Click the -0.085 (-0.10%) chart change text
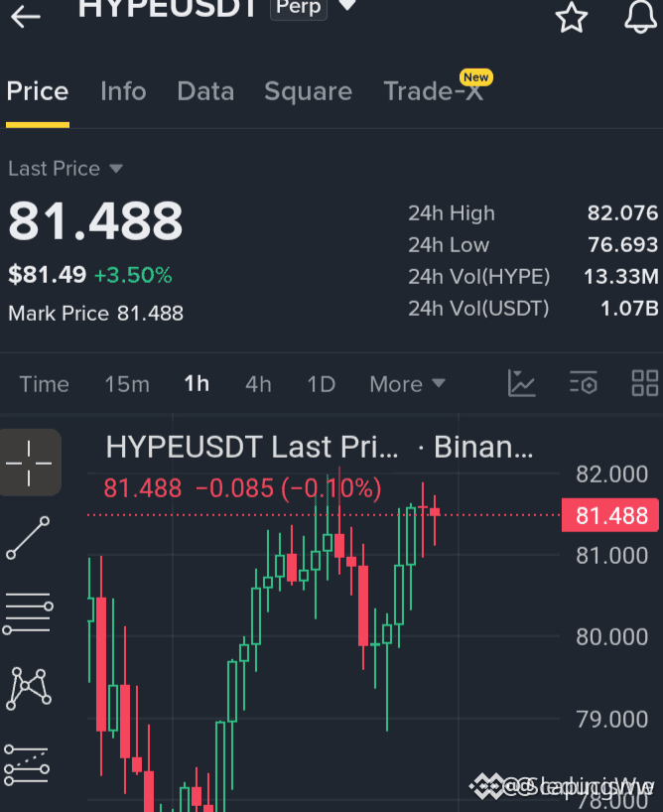 tap(289, 487)
